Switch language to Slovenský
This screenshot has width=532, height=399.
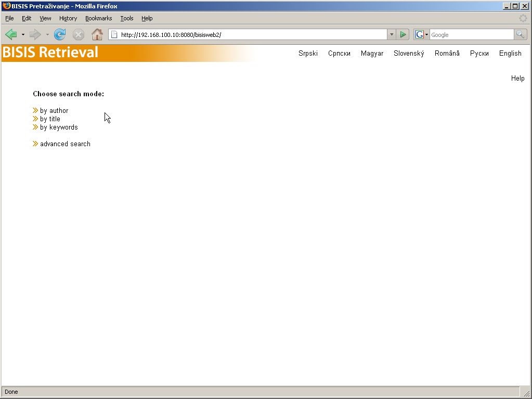coord(409,54)
